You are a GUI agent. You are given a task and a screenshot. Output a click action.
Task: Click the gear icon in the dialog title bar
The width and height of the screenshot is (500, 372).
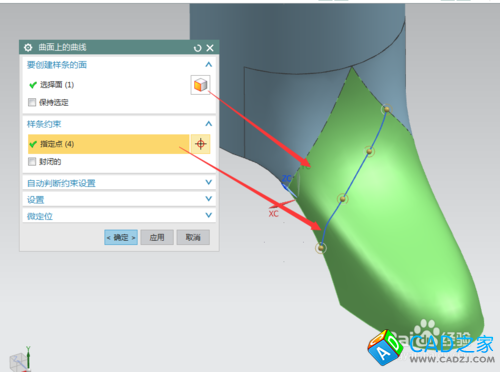click(28, 48)
